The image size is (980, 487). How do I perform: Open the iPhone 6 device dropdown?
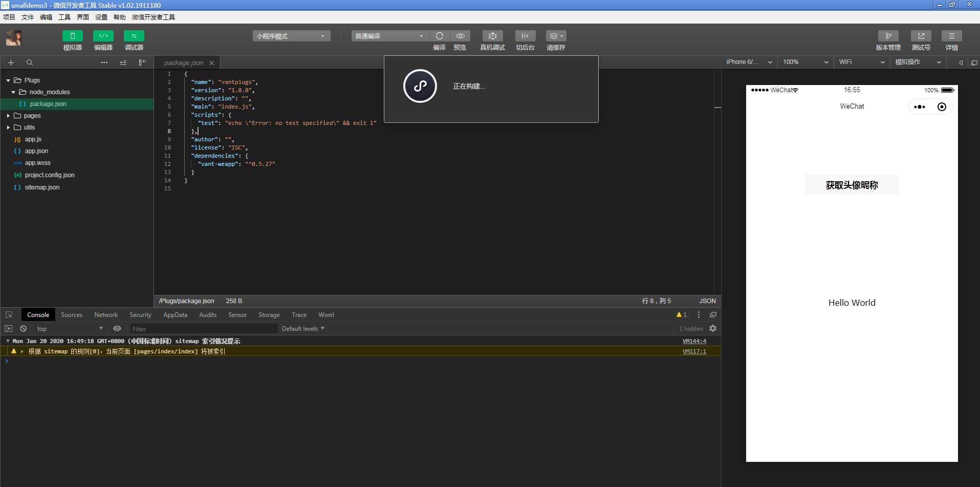coord(749,62)
